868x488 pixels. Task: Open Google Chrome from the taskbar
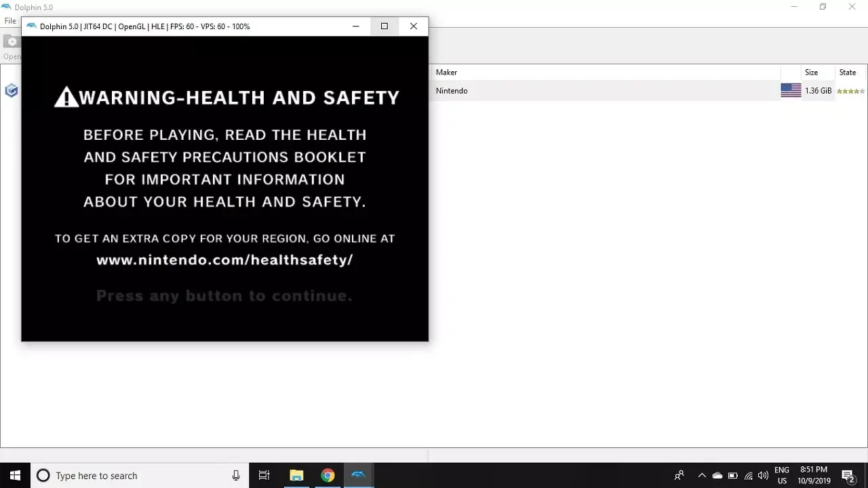[x=328, y=475]
